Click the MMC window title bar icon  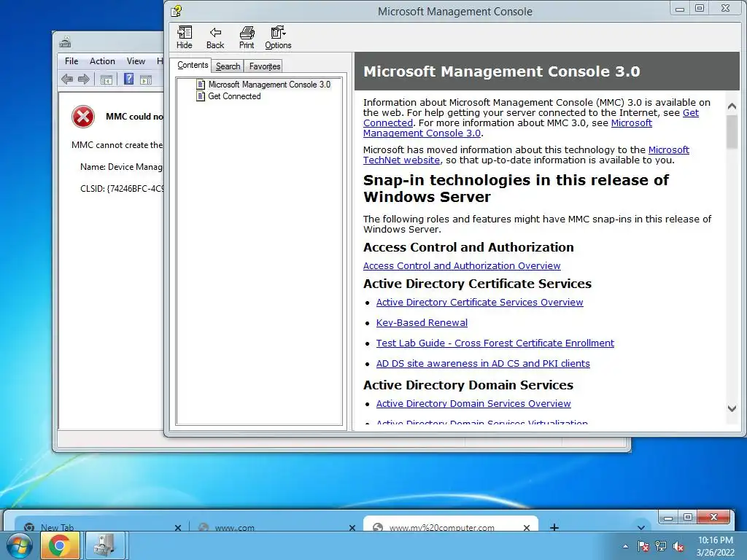click(x=65, y=42)
